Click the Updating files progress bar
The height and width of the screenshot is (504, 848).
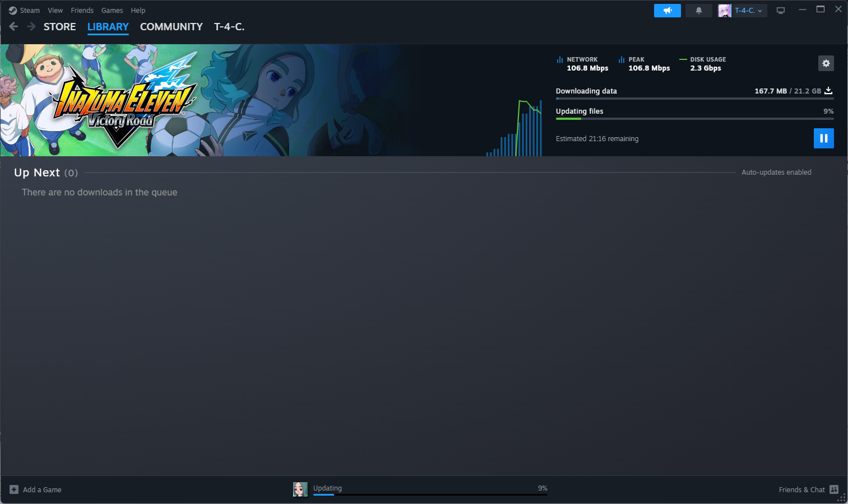(695, 119)
